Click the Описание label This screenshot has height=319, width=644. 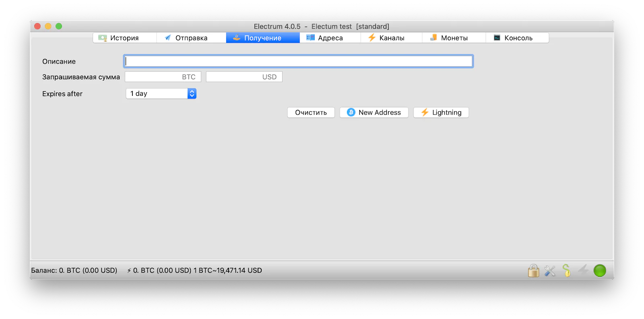[x=59, y=62]
